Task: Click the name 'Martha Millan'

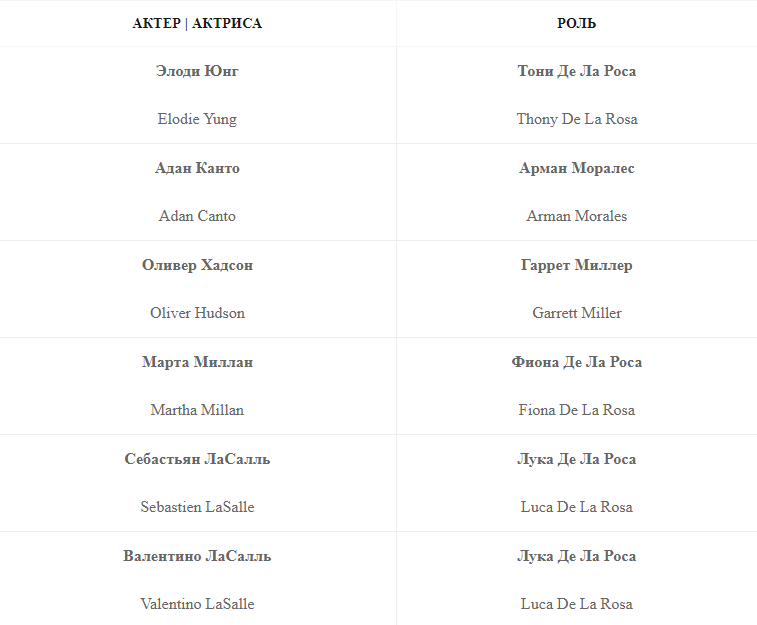Action: [x=197, y=410]
